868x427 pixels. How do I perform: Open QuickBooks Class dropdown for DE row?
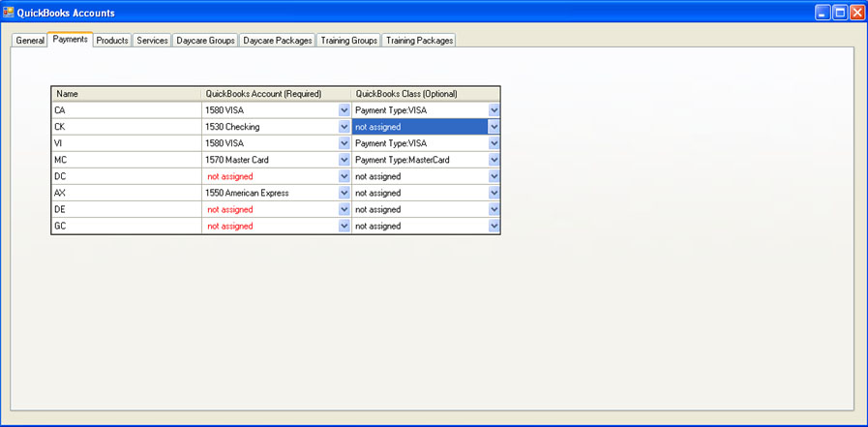coord(494,210)
